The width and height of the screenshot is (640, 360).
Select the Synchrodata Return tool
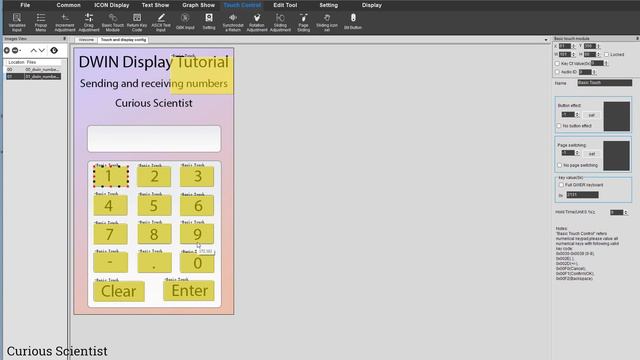pos(233,22)
